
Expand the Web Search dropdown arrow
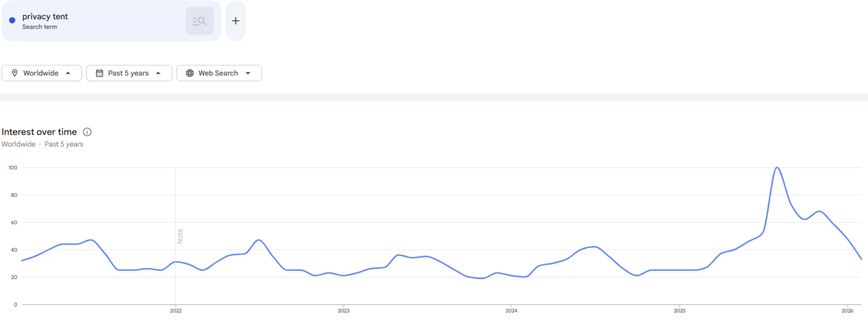click(x=248, y=73)
